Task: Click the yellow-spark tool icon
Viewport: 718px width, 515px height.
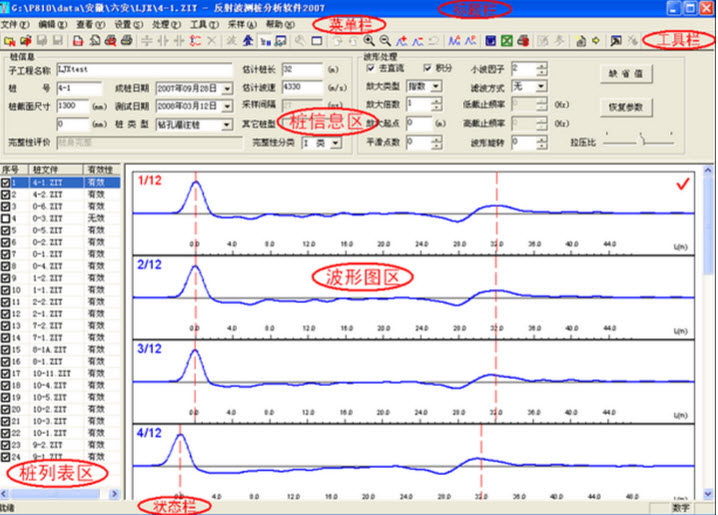Action: click(580, 41)
